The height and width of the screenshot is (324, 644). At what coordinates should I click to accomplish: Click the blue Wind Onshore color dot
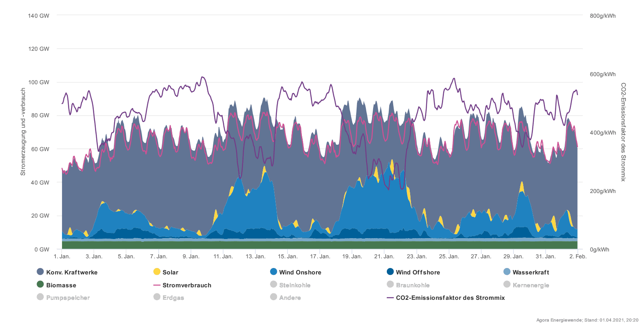tap(274, 272)
